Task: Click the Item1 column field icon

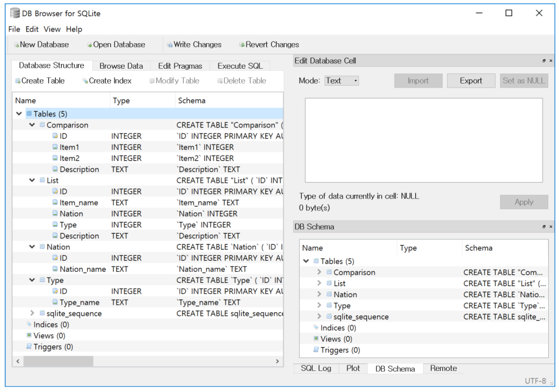Action: pyautogui.click(x=55, y=147)
